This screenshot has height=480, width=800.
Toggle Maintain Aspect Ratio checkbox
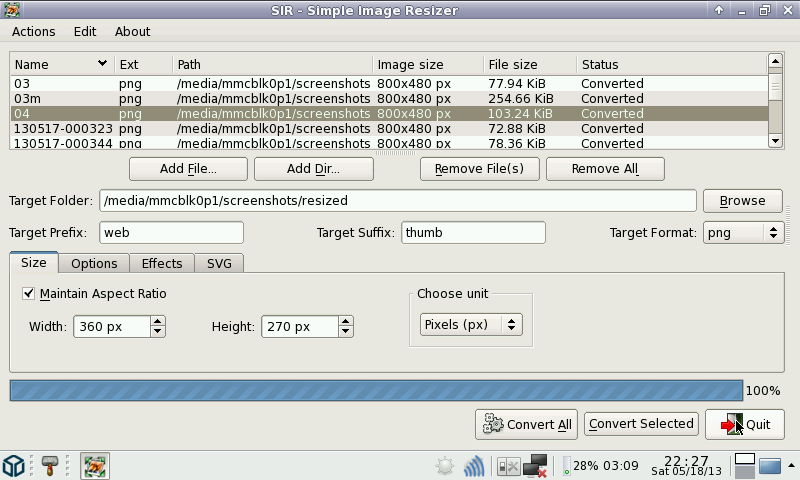tap(29, 294)
